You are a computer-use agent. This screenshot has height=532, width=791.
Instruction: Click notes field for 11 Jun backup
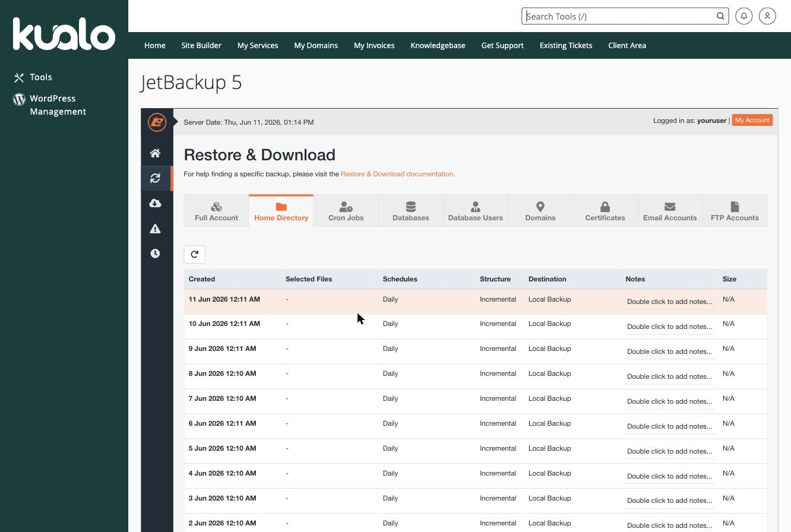pos(669,302)
